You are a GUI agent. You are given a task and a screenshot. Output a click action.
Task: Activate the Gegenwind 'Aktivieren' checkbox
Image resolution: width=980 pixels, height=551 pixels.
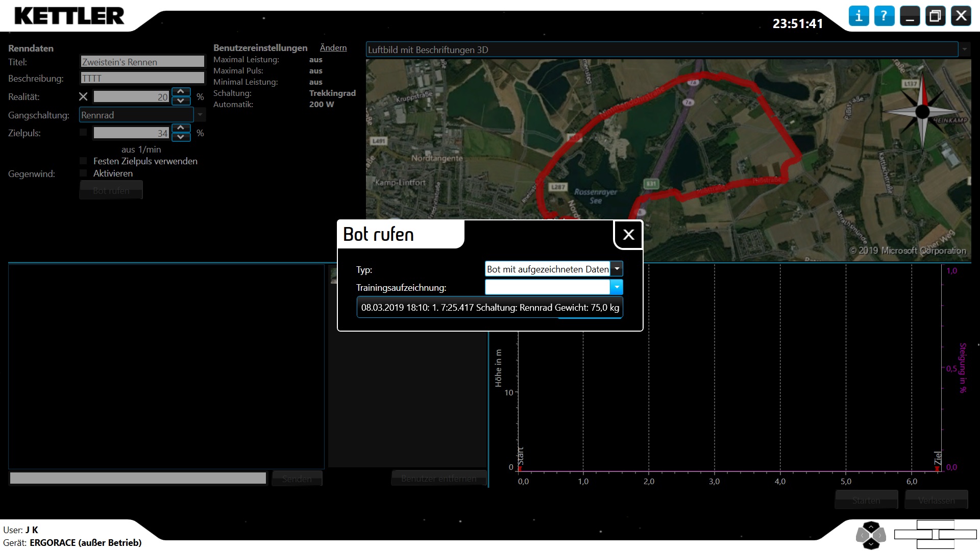coord(83,173)
